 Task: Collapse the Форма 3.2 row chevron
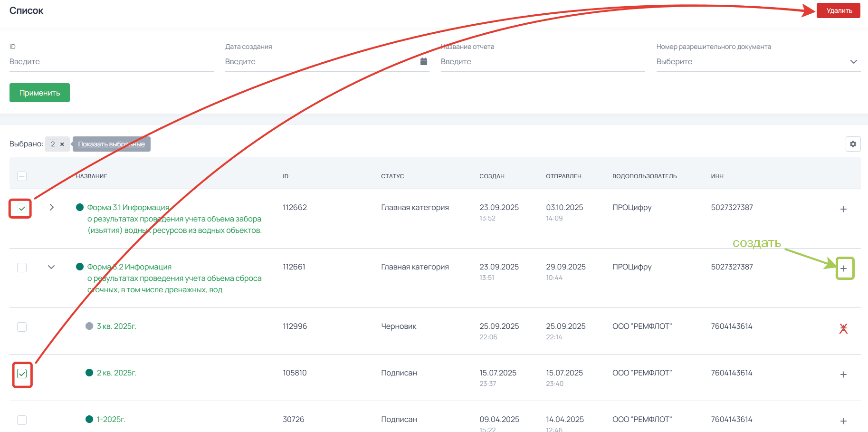(51, 267)
